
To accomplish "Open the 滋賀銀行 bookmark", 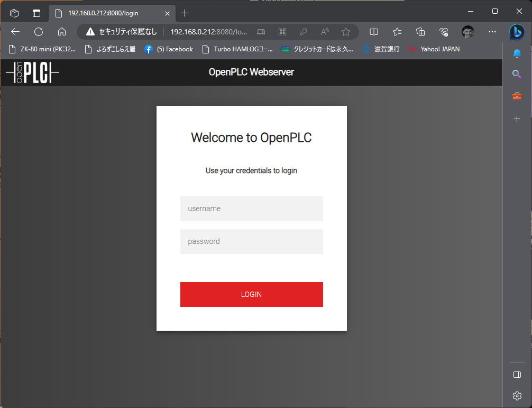I will click(381, 49).
